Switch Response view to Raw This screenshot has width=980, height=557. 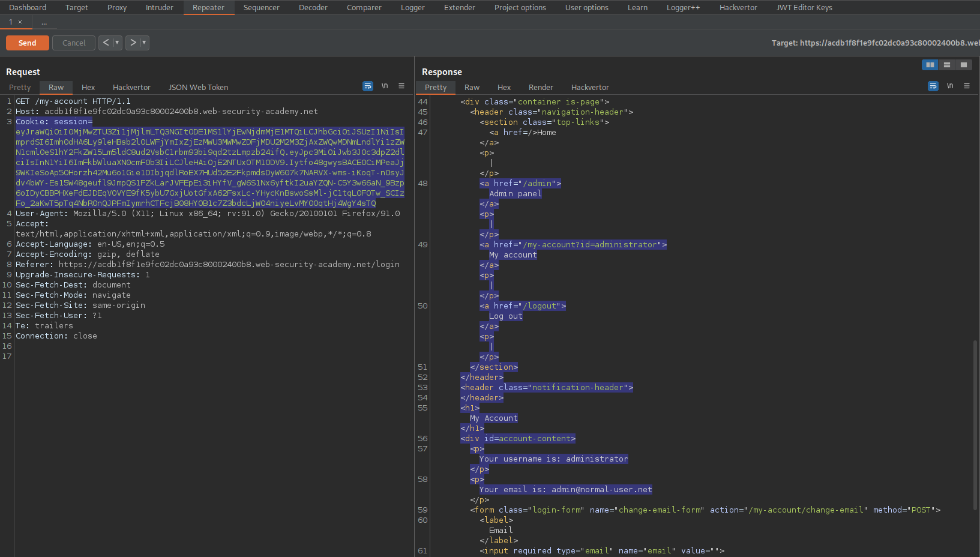click(x=472, y=88)
